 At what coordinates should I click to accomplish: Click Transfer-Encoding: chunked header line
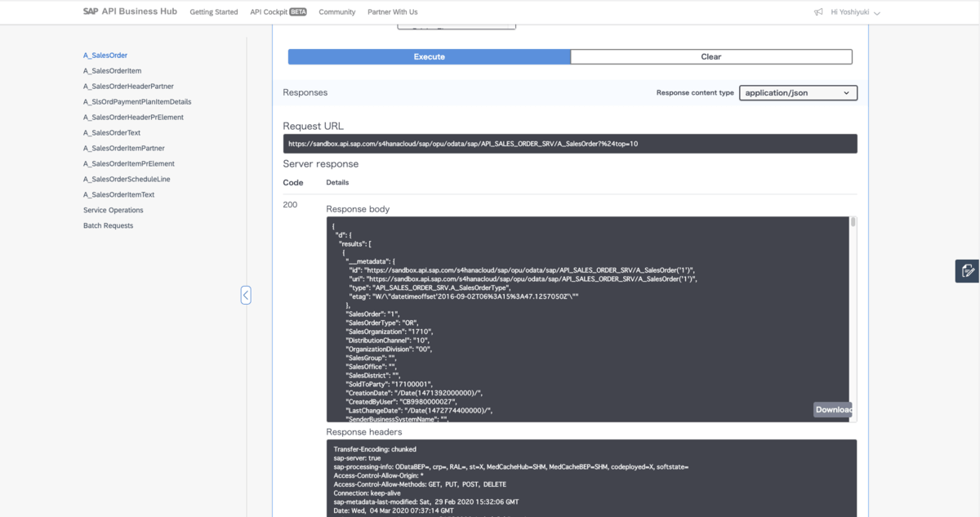[x=375, y=449]
